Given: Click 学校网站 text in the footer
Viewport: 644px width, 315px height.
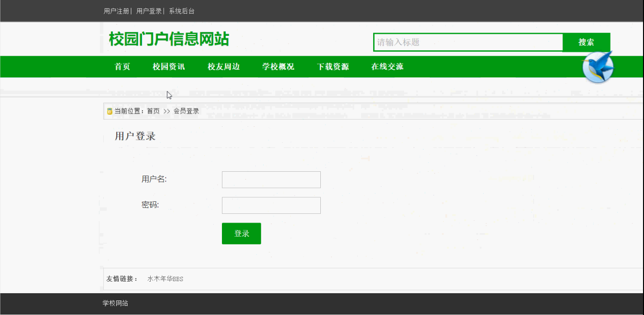Looking at the screenshot, I should pyautogui.click(x=115, y=303).
